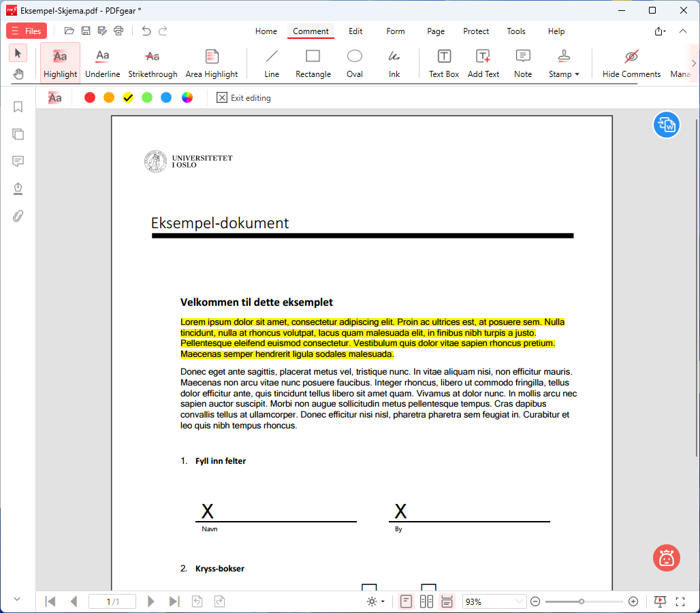Screen dimensions: 700x613
Task: Switch to the Edit tab
Action: coord(355,31)
